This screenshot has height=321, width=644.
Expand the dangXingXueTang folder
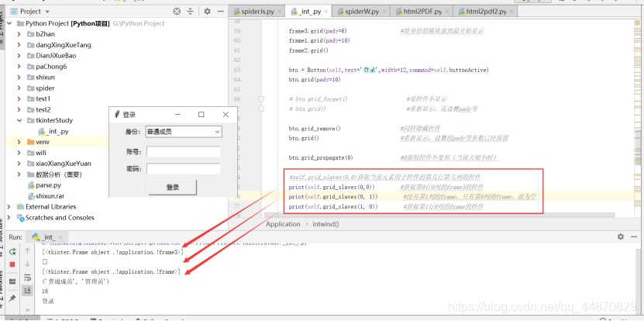pos(19,45)
